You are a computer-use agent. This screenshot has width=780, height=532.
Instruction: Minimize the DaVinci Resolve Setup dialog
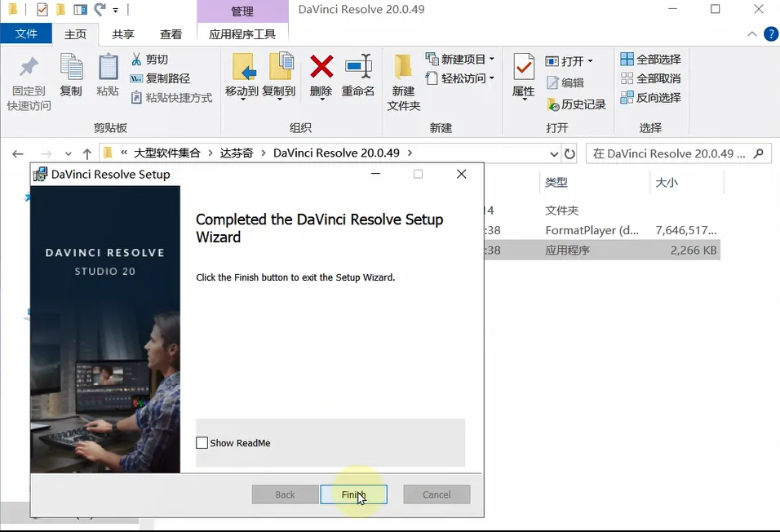pyautogui.click(x=375, y=174)
